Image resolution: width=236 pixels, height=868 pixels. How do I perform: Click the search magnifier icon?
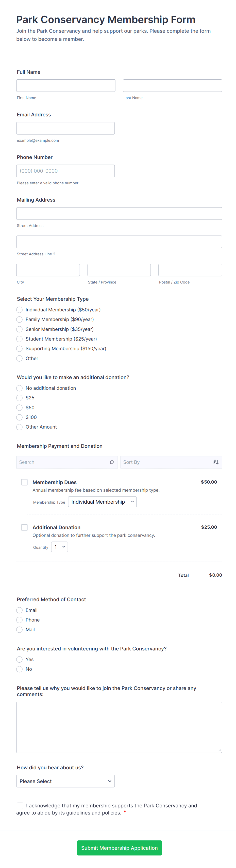112,462
